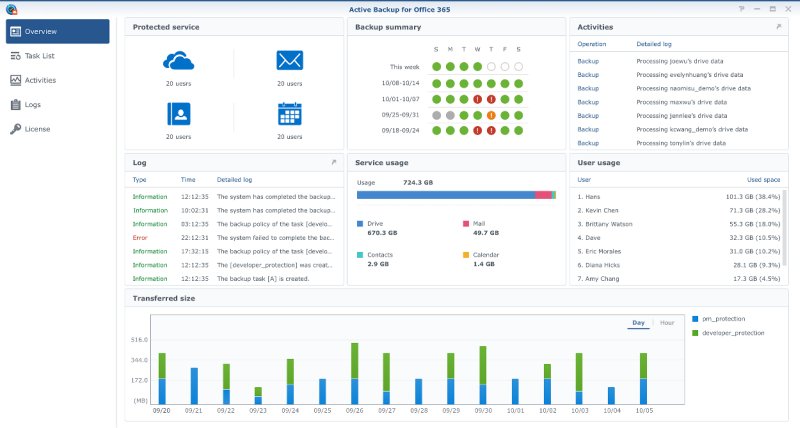This screenshot has height=428, width=800.
Task: Open the Task List page
Action: (x=40, y=56)
